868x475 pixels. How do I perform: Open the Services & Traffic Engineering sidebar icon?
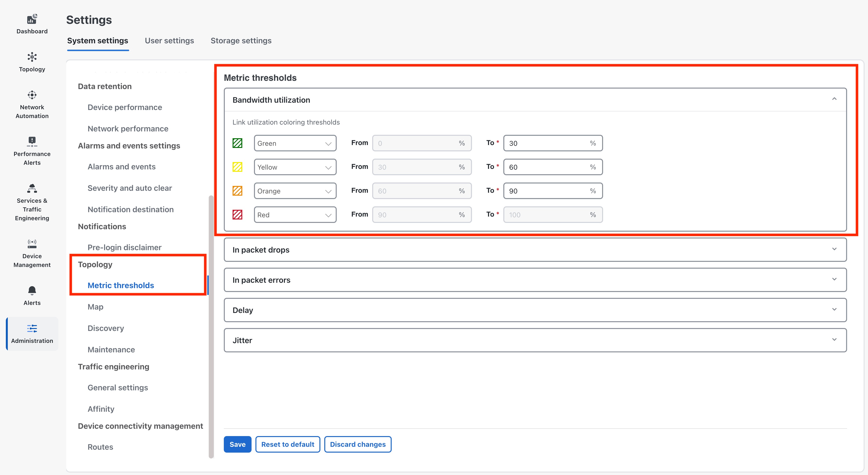point(32,202)
